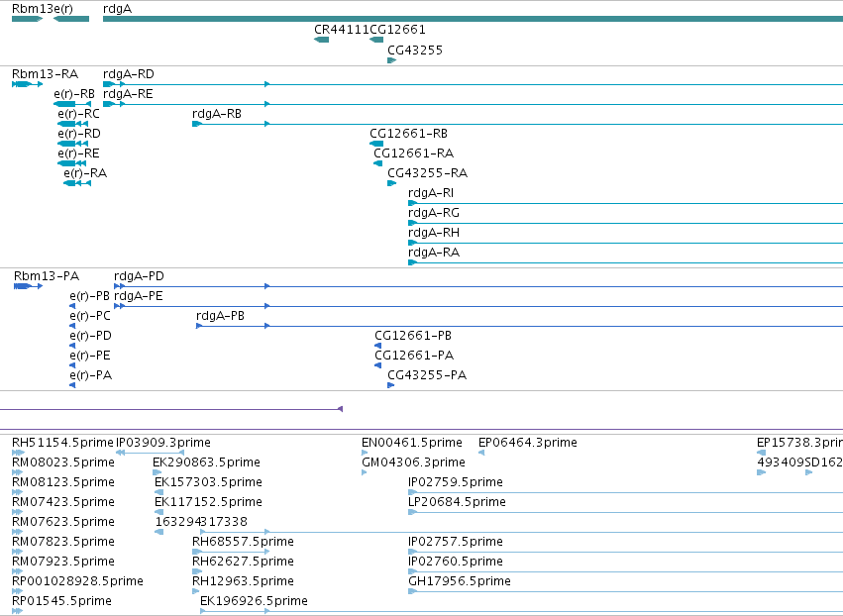The image size is (843, 616).
Task: Click the CG12661-PA protein label
Action: pyautogui.click(x=414, y=356)
